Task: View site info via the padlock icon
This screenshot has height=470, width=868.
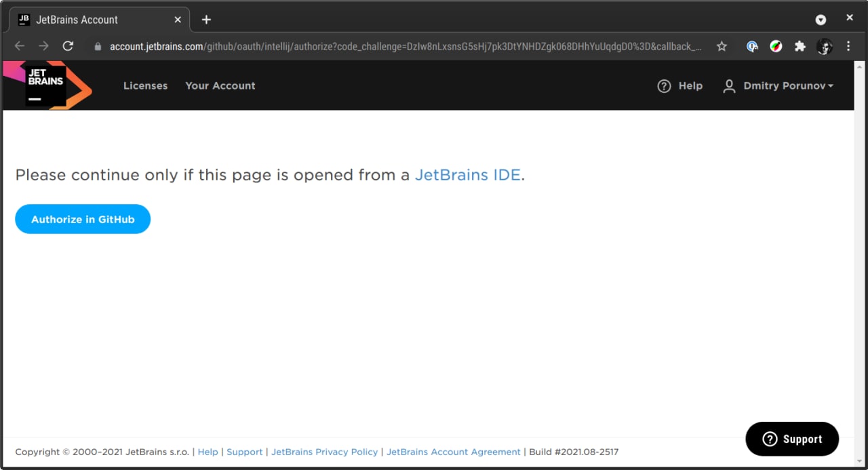Action: click(x=98, y=46)
